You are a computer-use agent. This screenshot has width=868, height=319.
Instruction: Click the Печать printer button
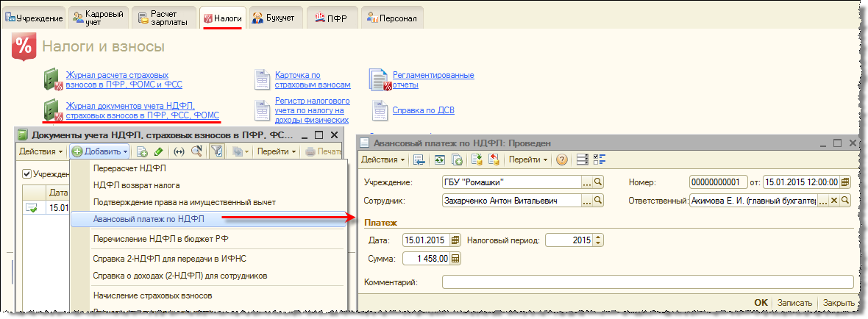pos(324,151)
